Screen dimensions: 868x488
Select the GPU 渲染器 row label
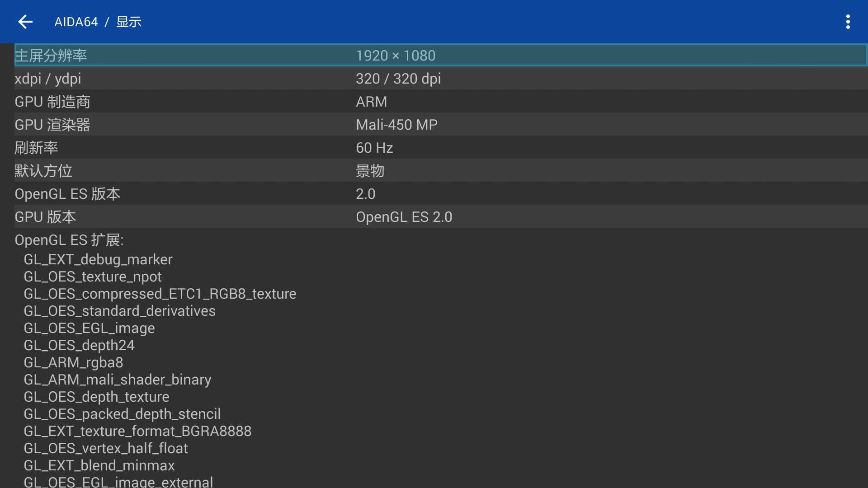(52, 125)
